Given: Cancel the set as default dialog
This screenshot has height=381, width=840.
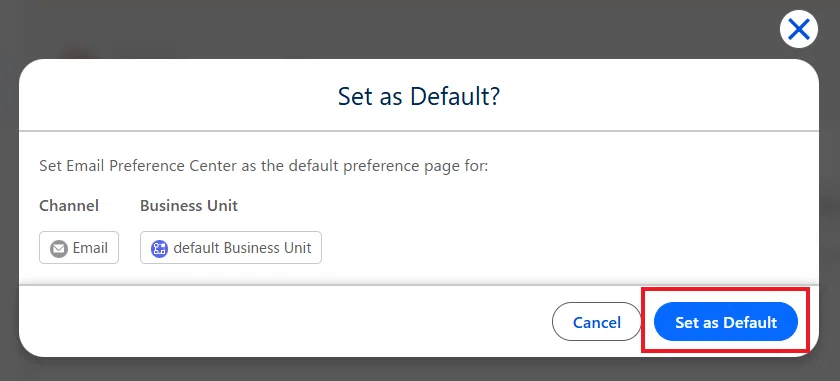Looking at the screenshot, I should (x=596, y=322).
